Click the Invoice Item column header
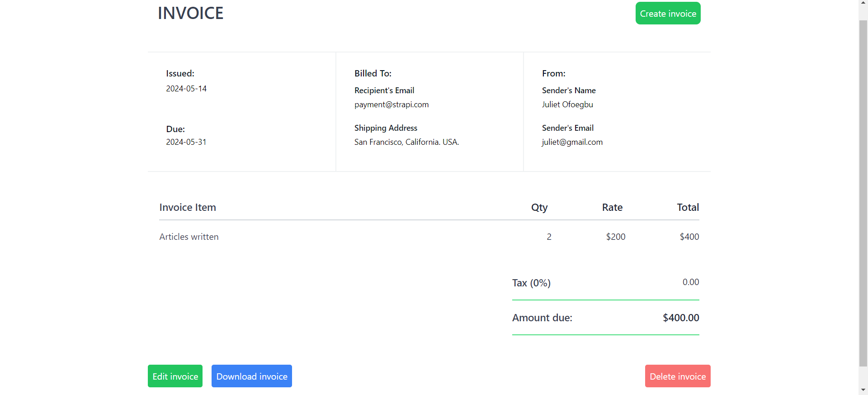This screenshot has height=395, width=868. 188,207
